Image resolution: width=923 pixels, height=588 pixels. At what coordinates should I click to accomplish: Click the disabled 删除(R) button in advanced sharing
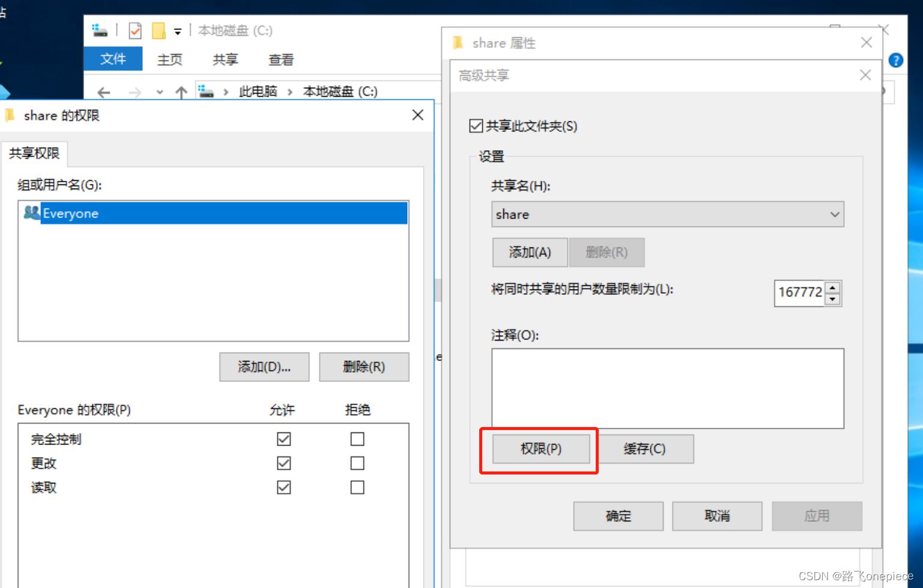coord(607,252)
